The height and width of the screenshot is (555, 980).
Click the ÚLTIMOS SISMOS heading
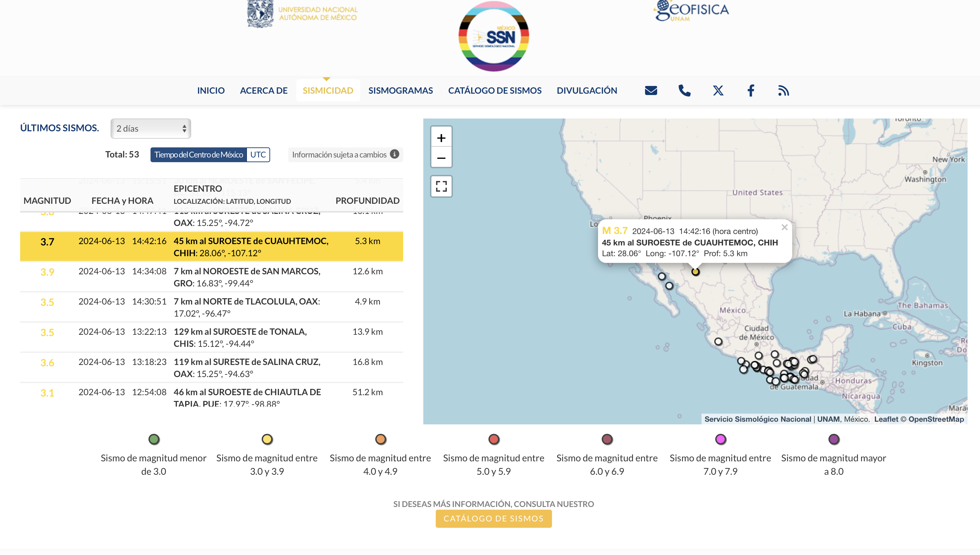59,128
